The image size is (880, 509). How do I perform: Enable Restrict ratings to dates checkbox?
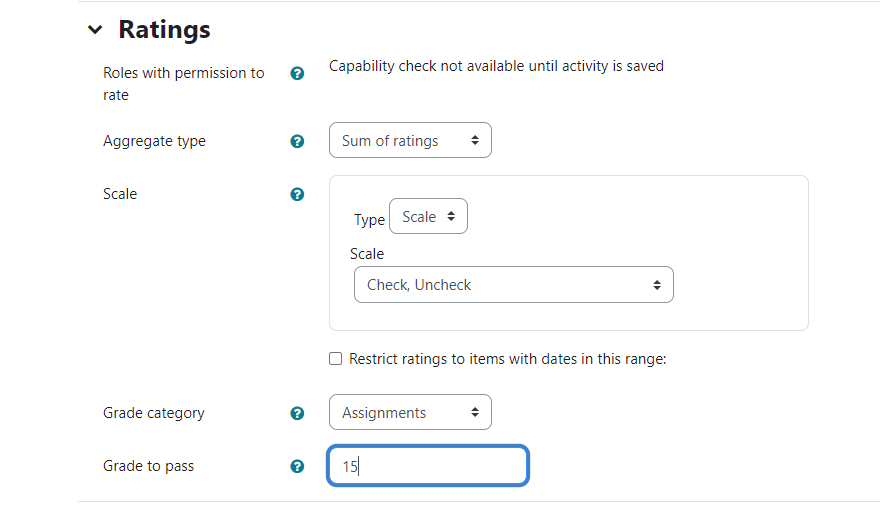point(336,359)
